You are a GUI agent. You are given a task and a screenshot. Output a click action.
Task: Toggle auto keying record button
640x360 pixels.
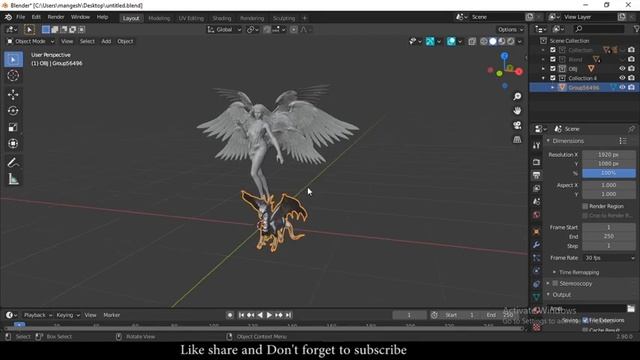click(x=230, y=315)
